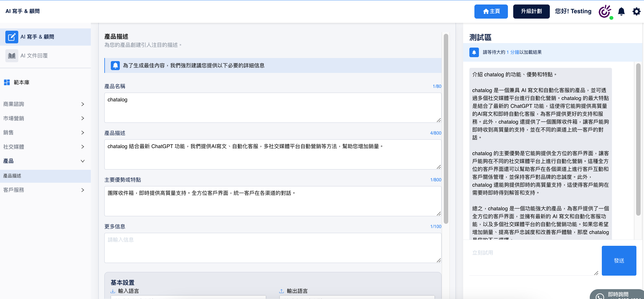Click the AI 寫手 & 顧問 edit icon
Viewport: 644px width, 299px height.
(x=12, y=37)
